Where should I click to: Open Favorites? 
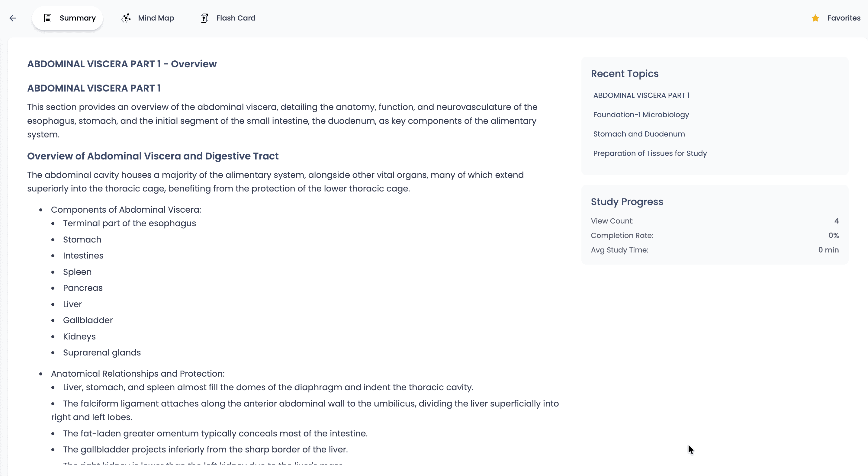coord(844,18)
